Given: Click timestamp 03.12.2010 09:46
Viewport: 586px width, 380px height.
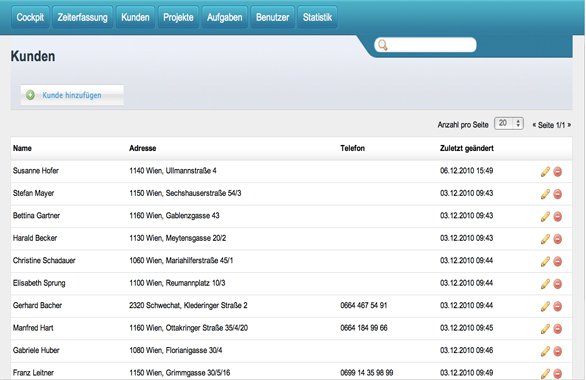Looking at the screenshot, I should [466, 350].
